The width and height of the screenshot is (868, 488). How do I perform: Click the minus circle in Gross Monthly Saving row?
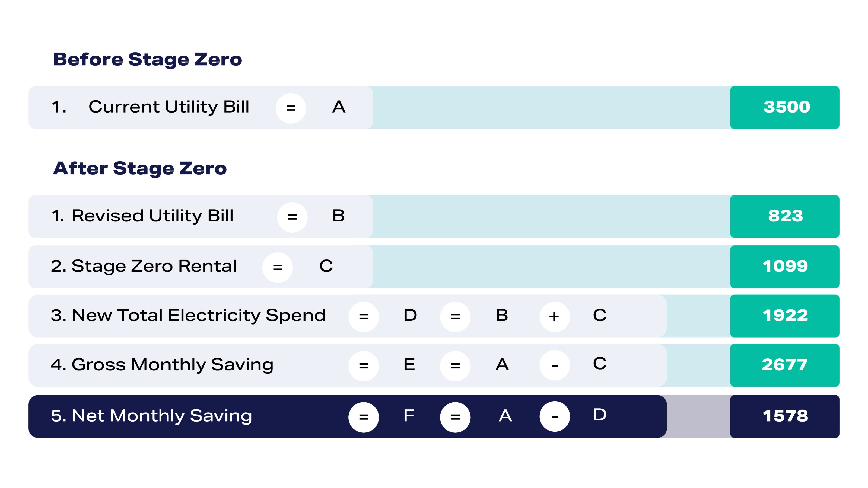point(554,365)
